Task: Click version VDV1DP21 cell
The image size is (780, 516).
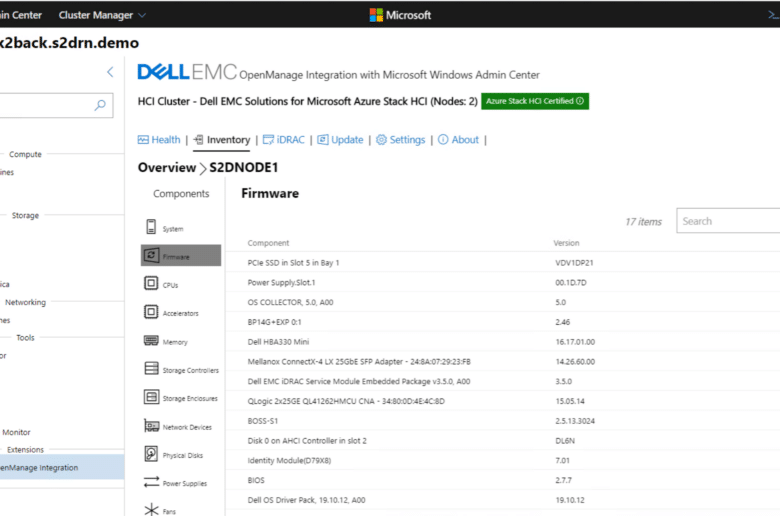Action: (574, 263)
